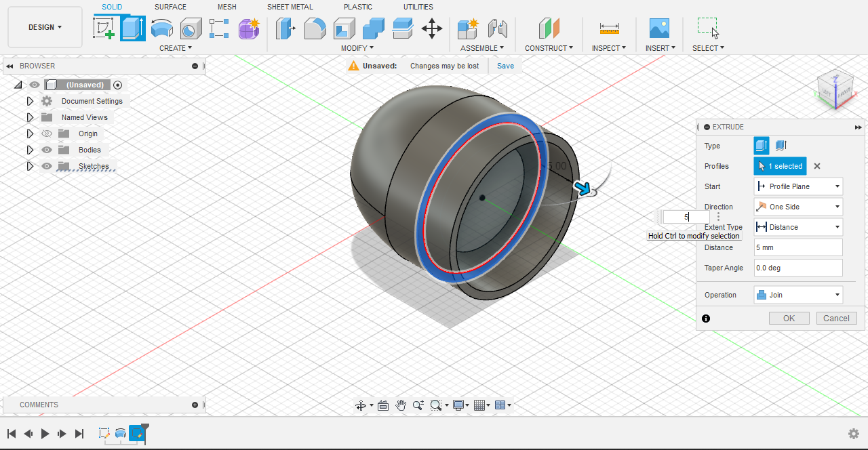Click the Extrude tool in toolbar
Viewport: 868px width, 450px height.
click(133, 28)
